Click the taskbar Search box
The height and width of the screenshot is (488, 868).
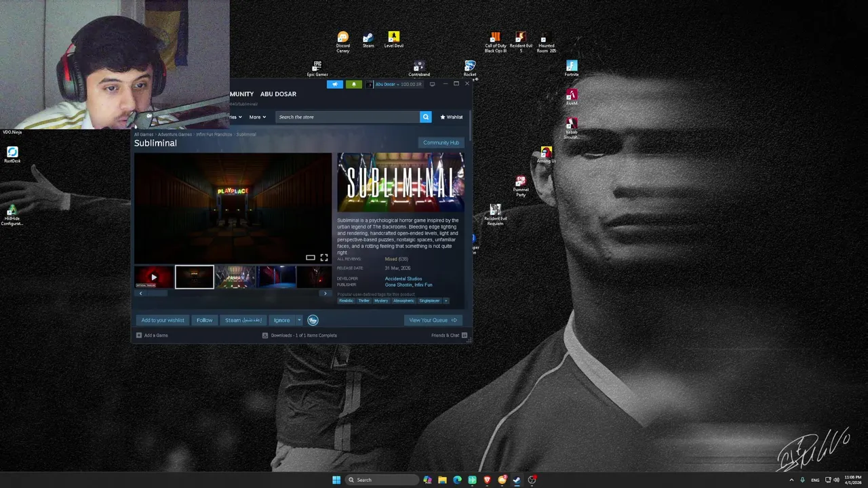[380, 480]
